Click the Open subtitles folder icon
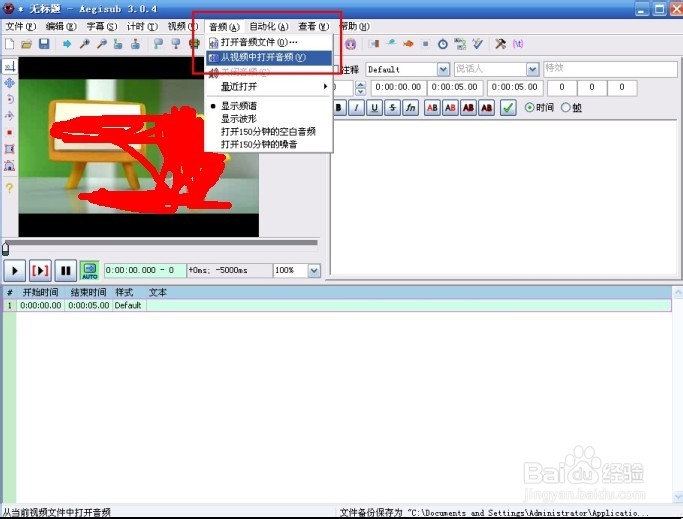Image resolution: width=683 pixels, height=519 pixels. (x=27, y=44)
